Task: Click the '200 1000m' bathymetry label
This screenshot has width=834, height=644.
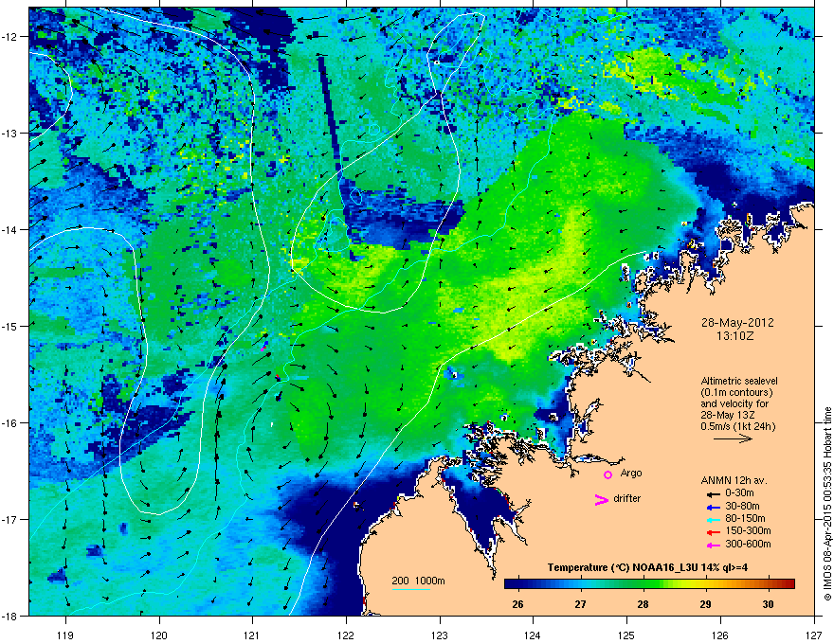Action: 418,581
